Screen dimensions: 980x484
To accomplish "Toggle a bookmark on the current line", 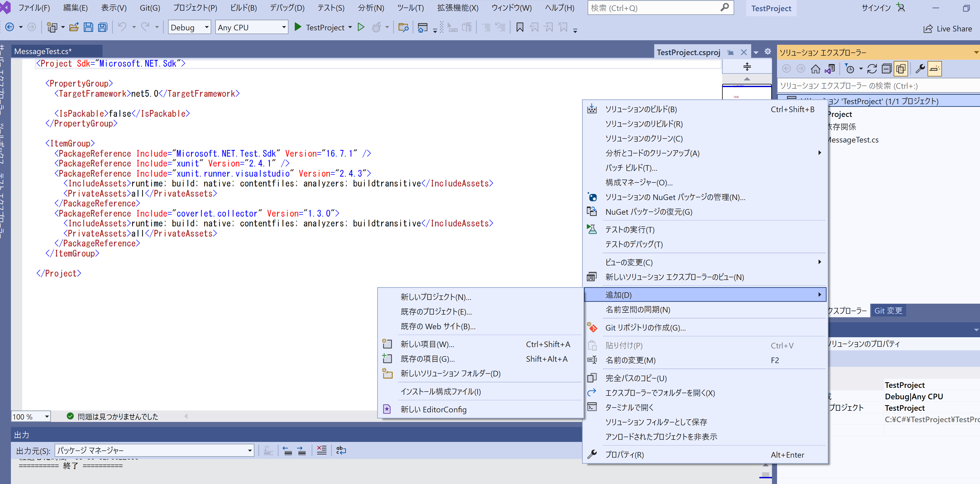I will [x=520, y=27].
